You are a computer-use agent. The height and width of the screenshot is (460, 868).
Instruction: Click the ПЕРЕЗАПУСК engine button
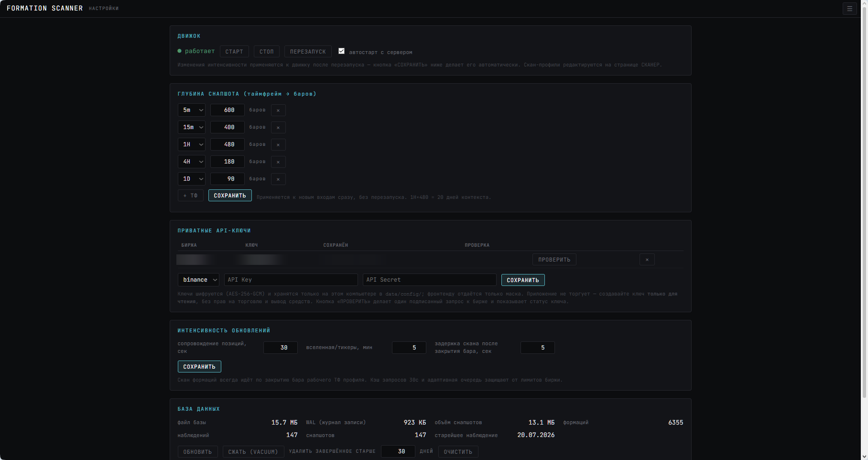(x=308, y=52)
